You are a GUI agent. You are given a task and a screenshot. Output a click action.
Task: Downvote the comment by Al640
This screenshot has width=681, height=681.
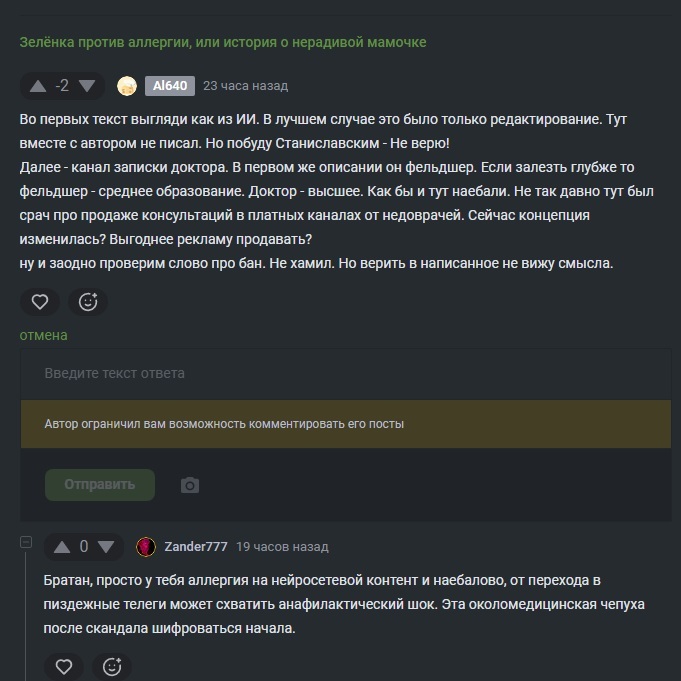coord(87,86)
